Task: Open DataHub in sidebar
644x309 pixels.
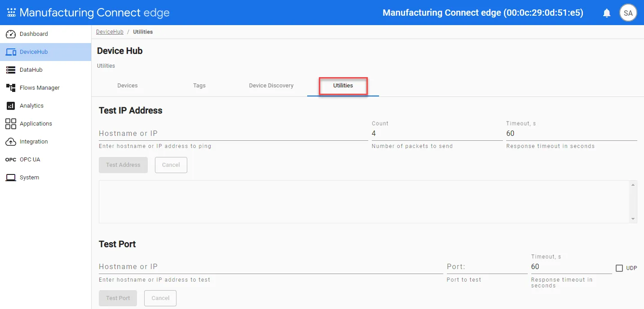Action: [45, 70]
